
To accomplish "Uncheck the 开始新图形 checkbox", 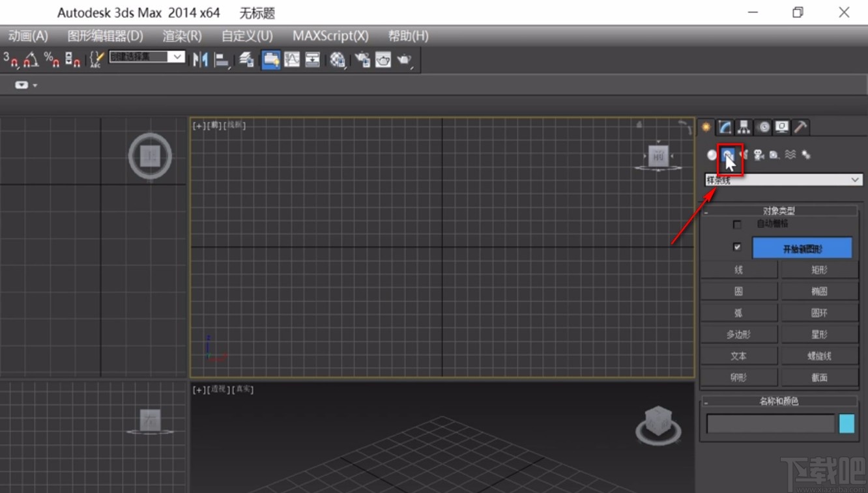I will point(737,247).
